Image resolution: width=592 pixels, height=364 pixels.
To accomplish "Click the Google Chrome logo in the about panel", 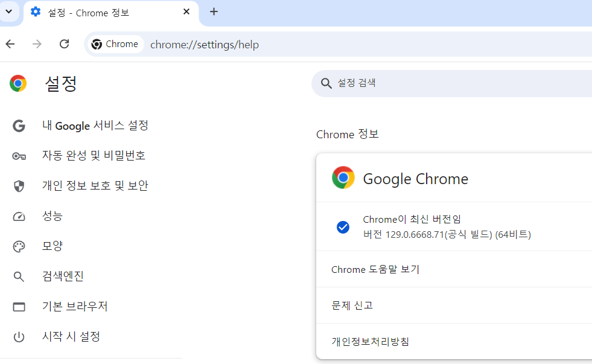I will coord(343,178).
